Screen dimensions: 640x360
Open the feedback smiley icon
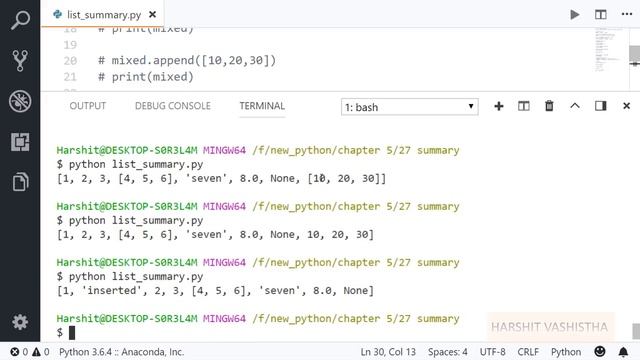[x=600, y=351]
